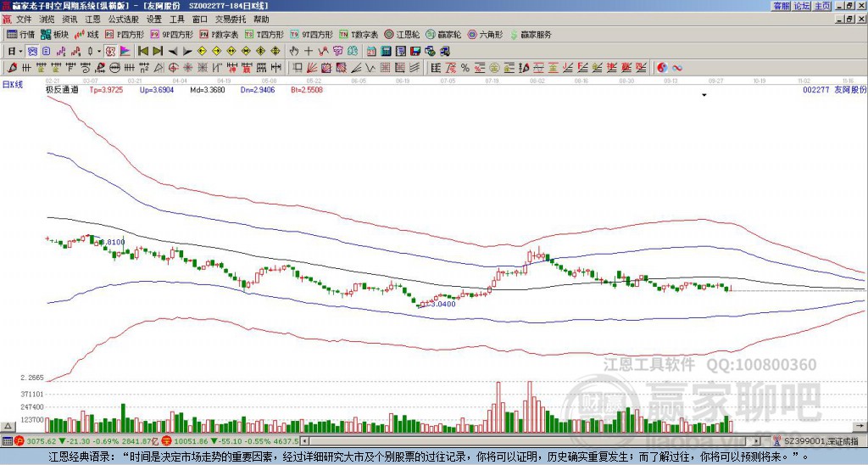The height and width of the screenshot is (465, 868).
Task: Open the 文件 menu
Action: click(23, 20)
